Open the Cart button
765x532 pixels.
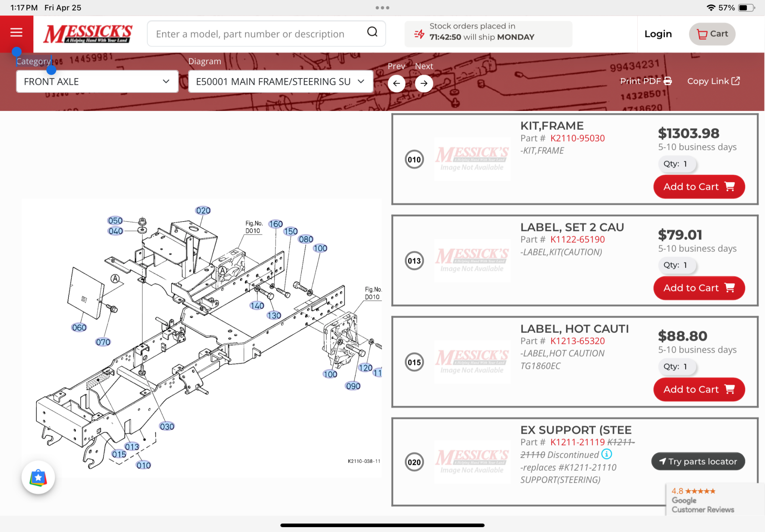(x=712, y=34)
